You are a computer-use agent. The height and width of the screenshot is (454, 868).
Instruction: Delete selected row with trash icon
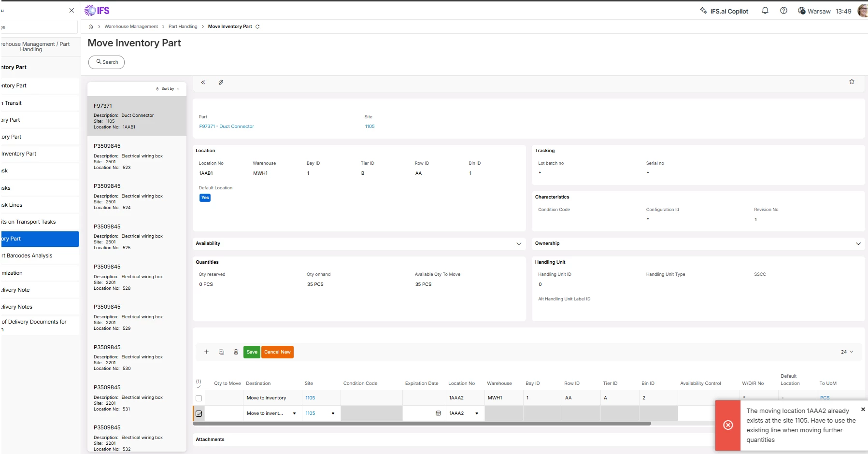point(236,352)
